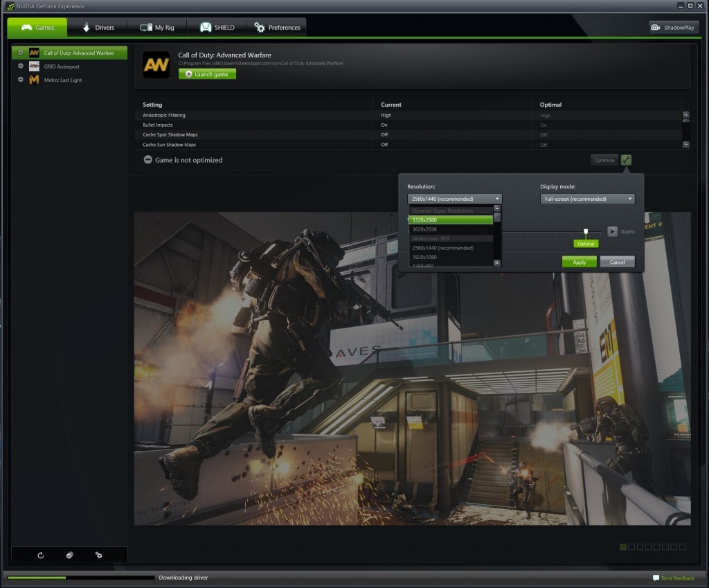Click the NVIDIA logo in the title bar
The height and width of the screenshot is (588, 709).
coord(10,6)
